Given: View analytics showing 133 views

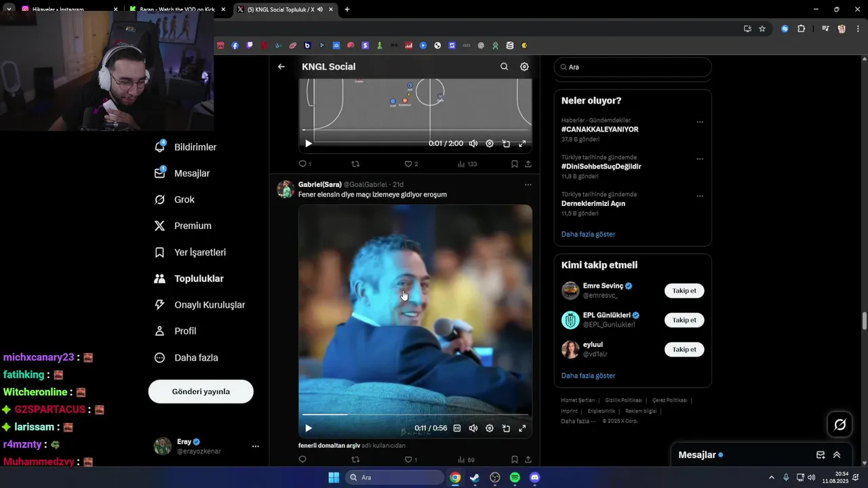Looking at the screenshot, I should [467, 164].
